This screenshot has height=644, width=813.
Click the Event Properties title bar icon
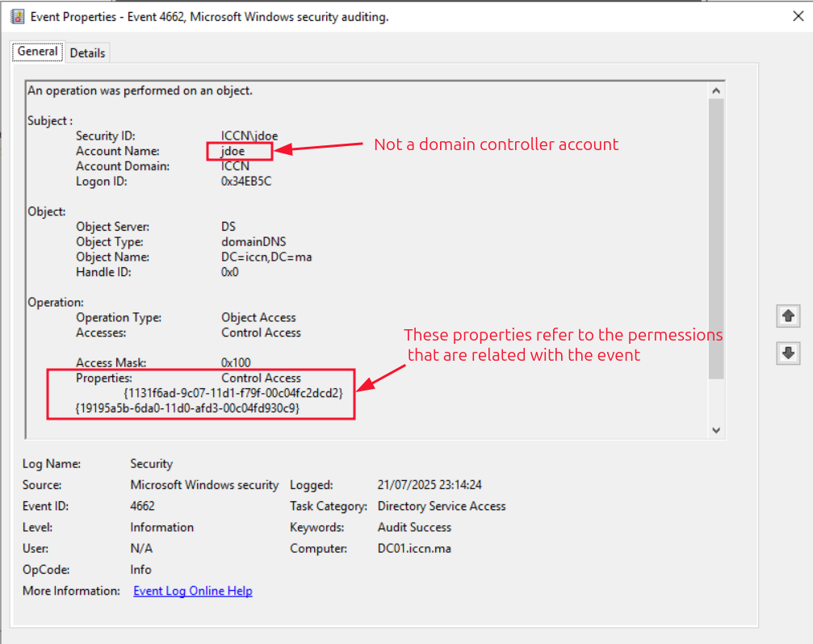[17, 16]
